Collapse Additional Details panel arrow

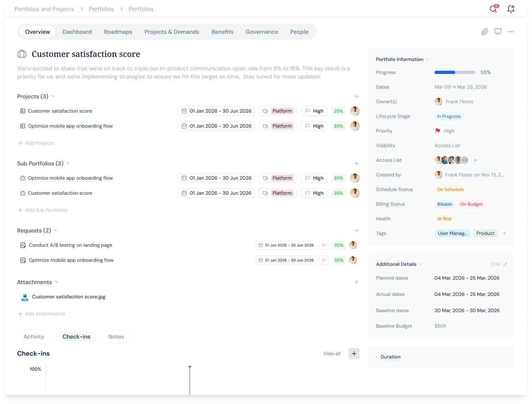pos(420,264)
